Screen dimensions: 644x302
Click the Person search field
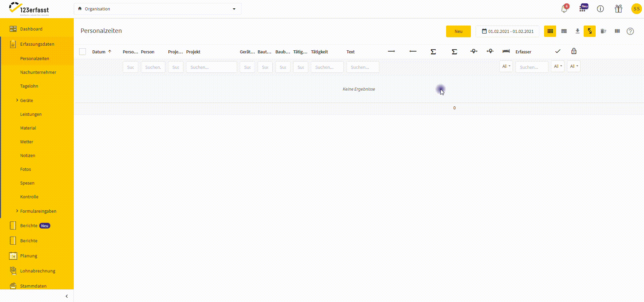pyautogui.click(x=153, y=67)
